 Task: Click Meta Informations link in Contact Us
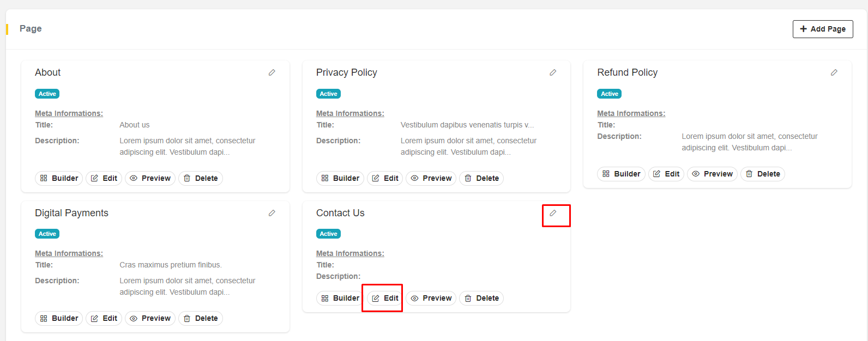point(350,253)
